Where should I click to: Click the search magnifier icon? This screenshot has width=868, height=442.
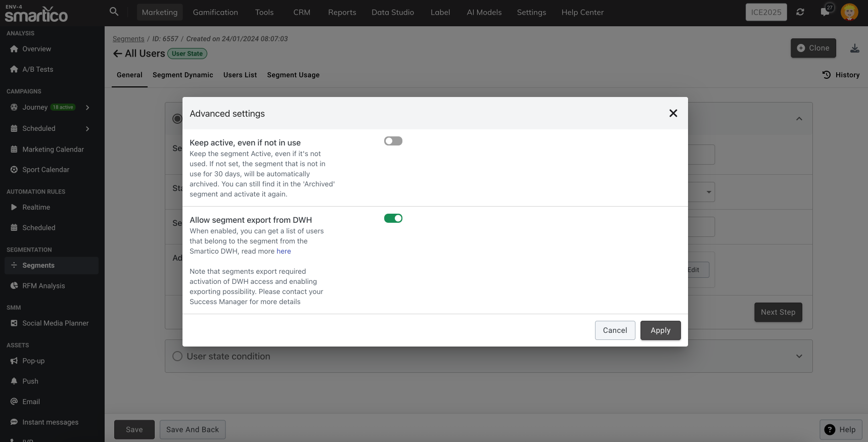tap(114, 12)
